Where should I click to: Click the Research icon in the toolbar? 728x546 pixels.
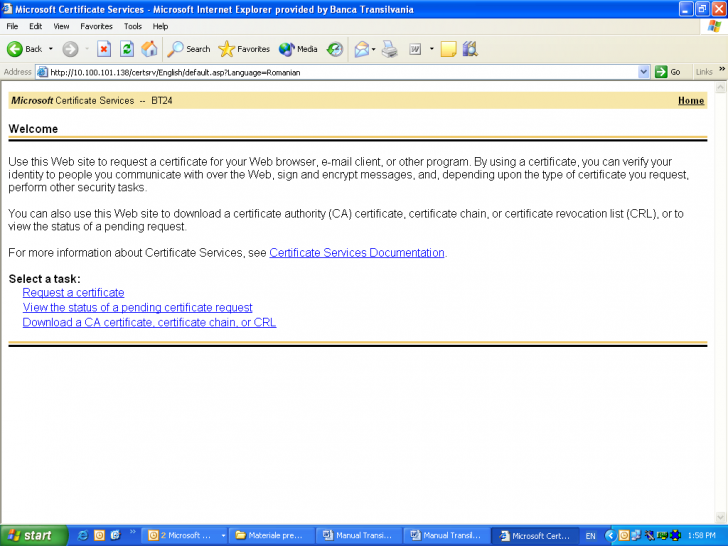(470, 49)
